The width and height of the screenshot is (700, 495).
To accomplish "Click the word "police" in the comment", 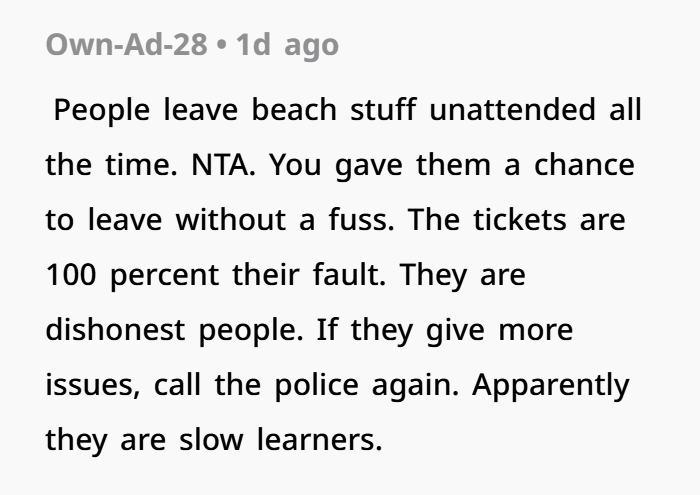I will [317, 385].
